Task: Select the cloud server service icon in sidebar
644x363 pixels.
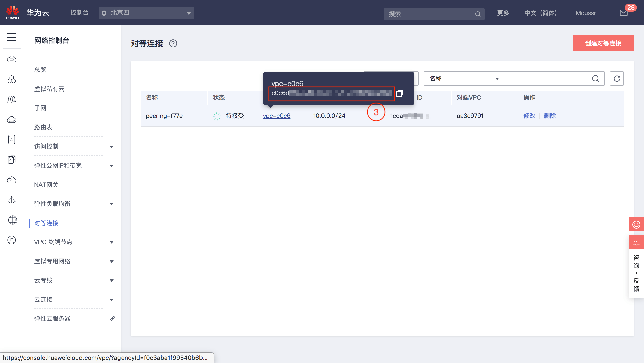Action: pos(11,59)
